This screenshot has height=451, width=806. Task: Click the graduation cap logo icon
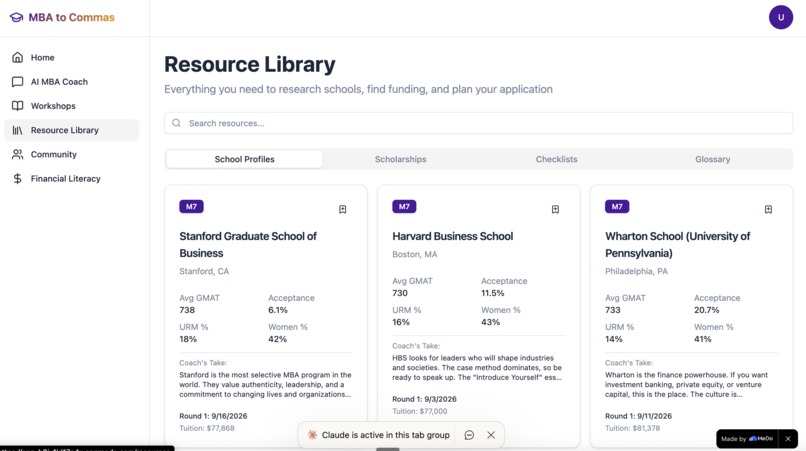pos(16,17)
